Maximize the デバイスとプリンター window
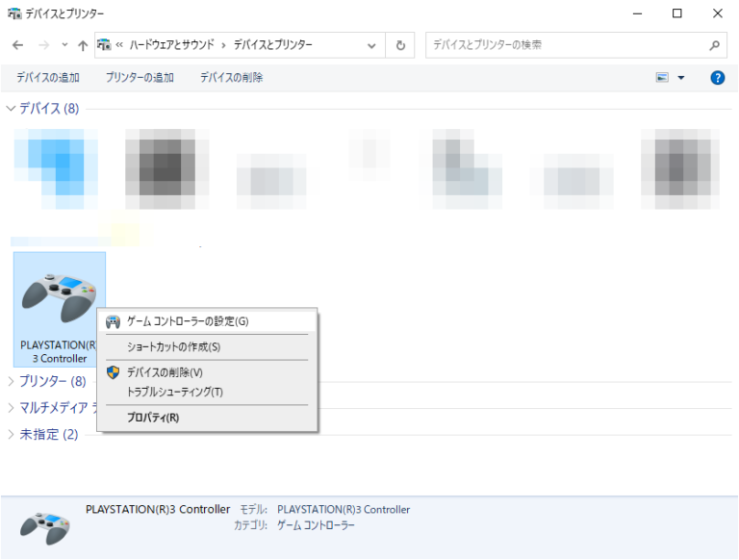 676,13
